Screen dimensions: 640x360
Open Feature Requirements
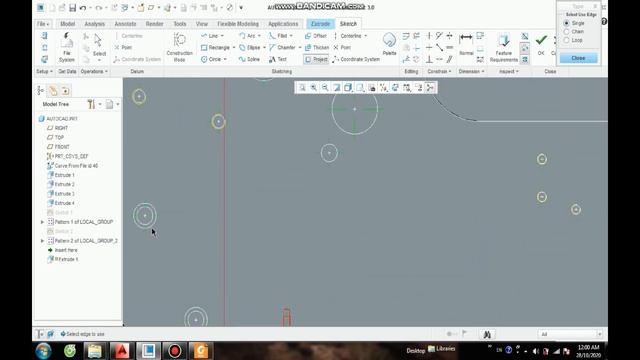click(x=504, y=48)
